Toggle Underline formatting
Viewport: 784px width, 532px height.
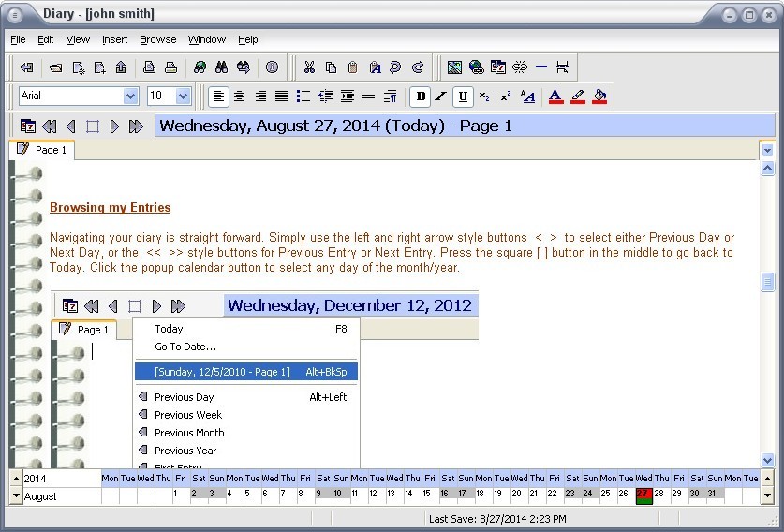click(x=462, y=96)
